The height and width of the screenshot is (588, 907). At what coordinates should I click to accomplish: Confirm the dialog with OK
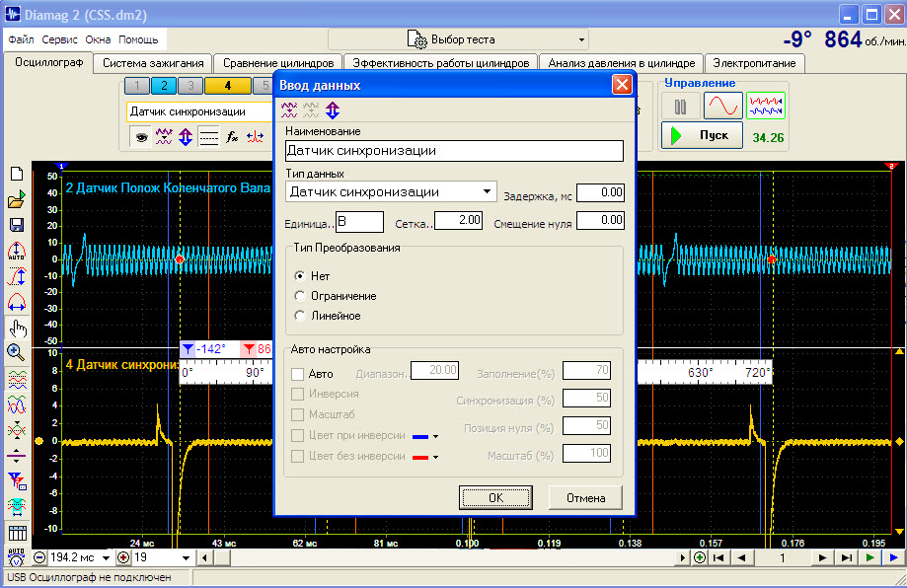[x=495, y=498]
